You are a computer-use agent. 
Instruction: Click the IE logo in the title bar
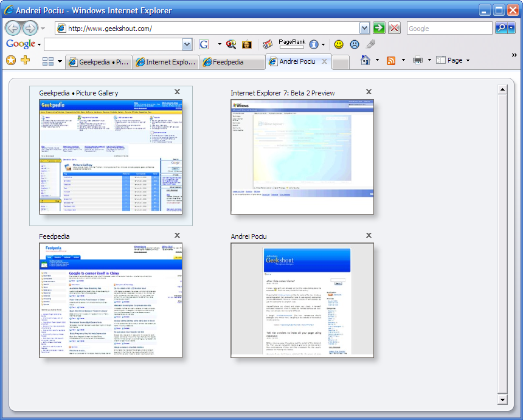[x=9, y=10]
